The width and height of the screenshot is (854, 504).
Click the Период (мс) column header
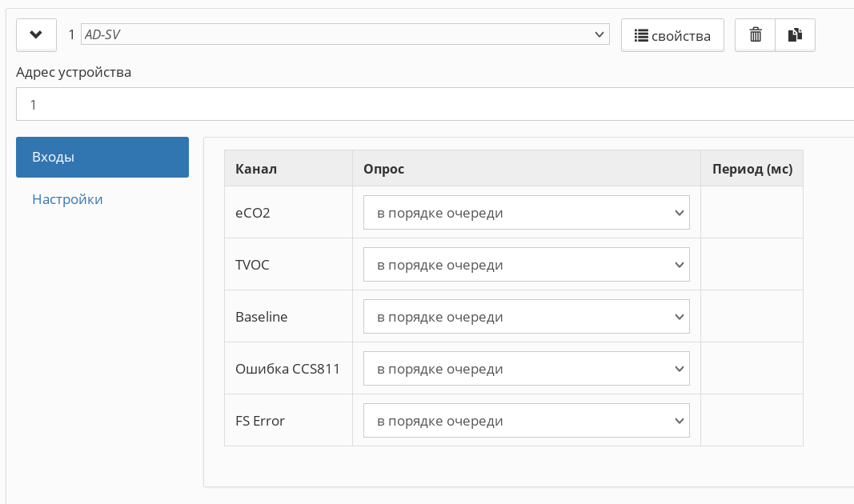752,169
